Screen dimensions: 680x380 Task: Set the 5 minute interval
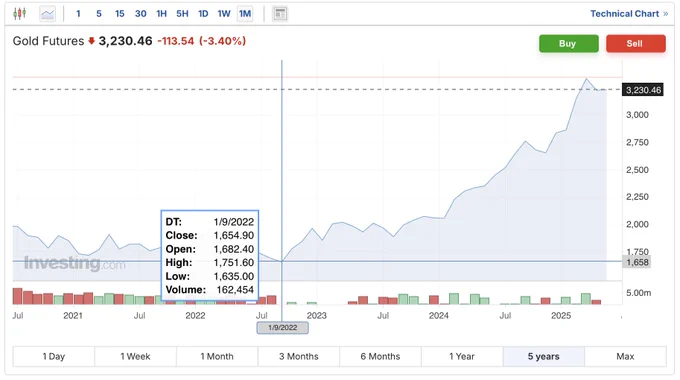(99, 14)
